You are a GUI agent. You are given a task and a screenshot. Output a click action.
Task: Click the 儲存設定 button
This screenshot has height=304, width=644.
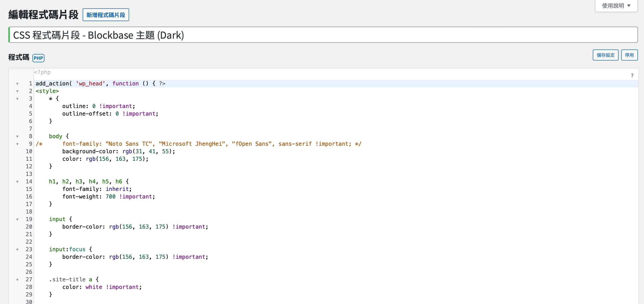(x=606, y=55)
